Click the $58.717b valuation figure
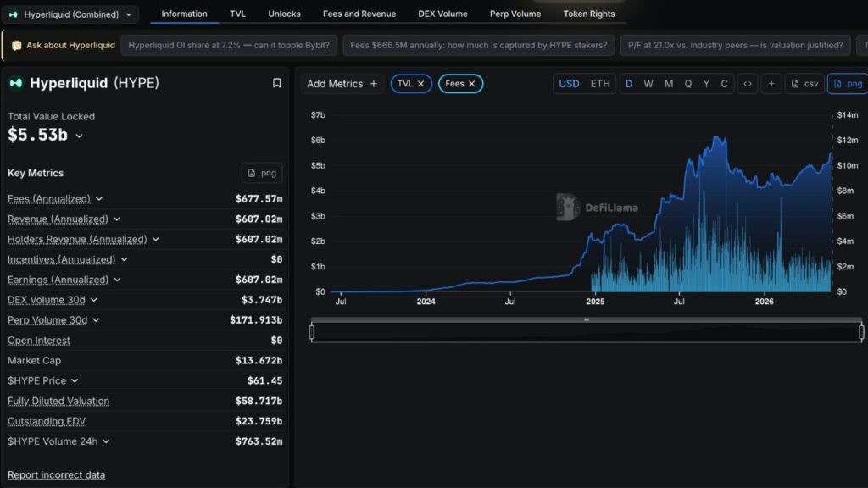The height and width of the screenshot is (488, 868). (259, 401)
